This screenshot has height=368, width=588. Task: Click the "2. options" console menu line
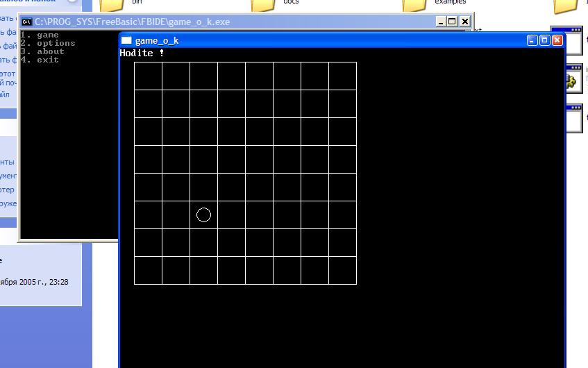[48, 43]
